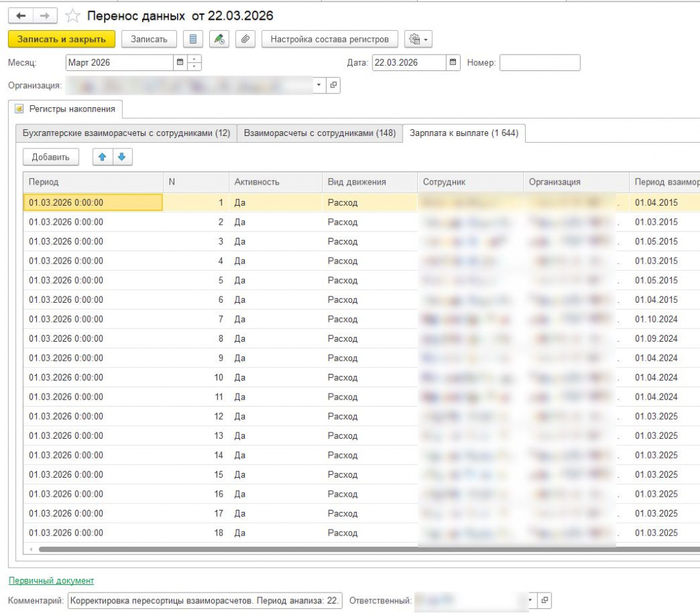Viewport: 700px width, 613px height.
Task: Open Настройка состава регистров
Action: (329, 39)
